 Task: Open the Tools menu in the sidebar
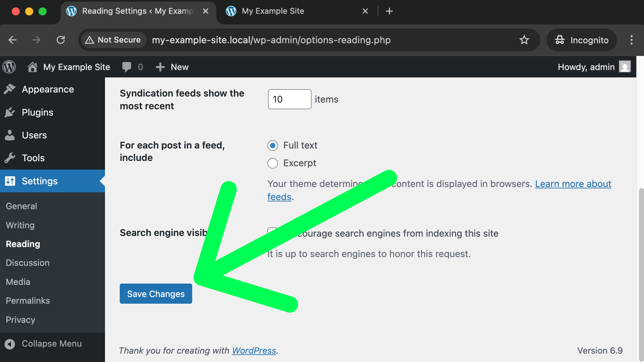point(33,158)
